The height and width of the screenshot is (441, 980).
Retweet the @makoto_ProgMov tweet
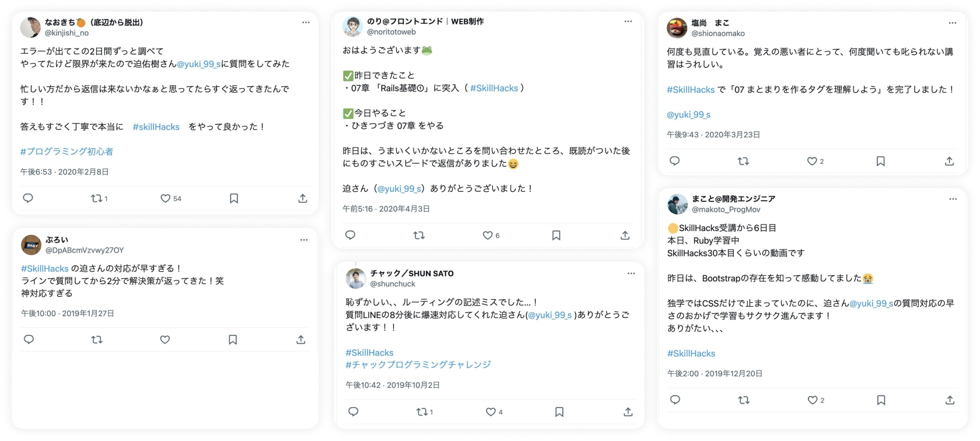coord(744,400)
